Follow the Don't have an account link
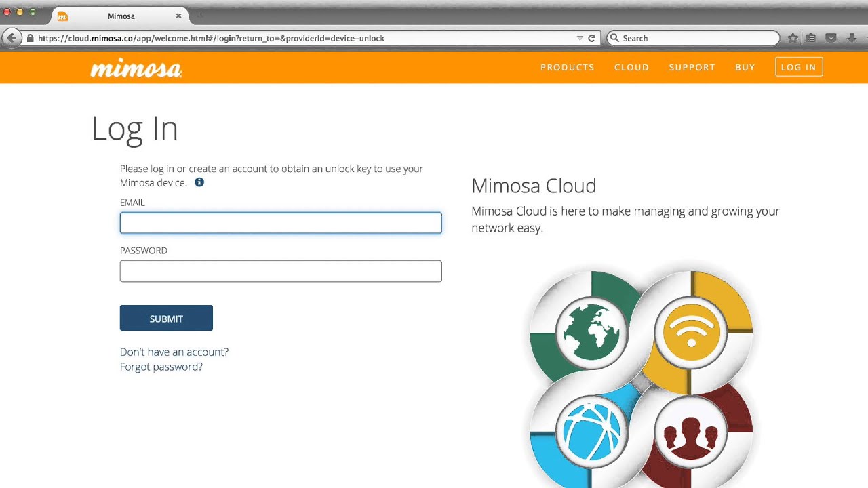The height and width of the screenshot is (488, 868). (174, 352)
